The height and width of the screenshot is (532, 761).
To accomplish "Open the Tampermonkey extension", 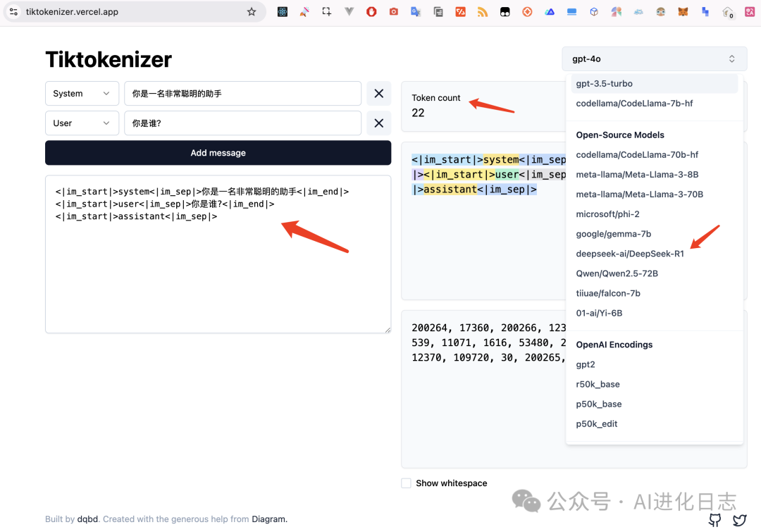I will [x=505, y=12].
